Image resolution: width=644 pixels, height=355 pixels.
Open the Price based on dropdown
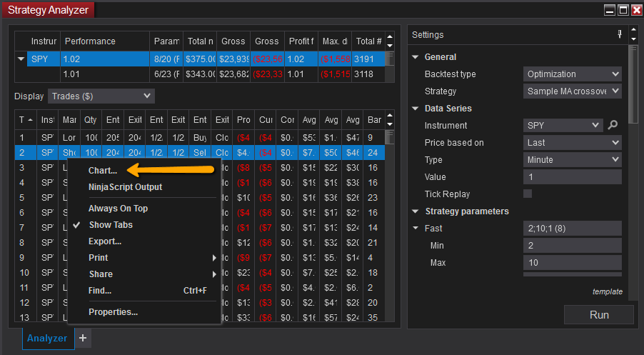point(572,143)
